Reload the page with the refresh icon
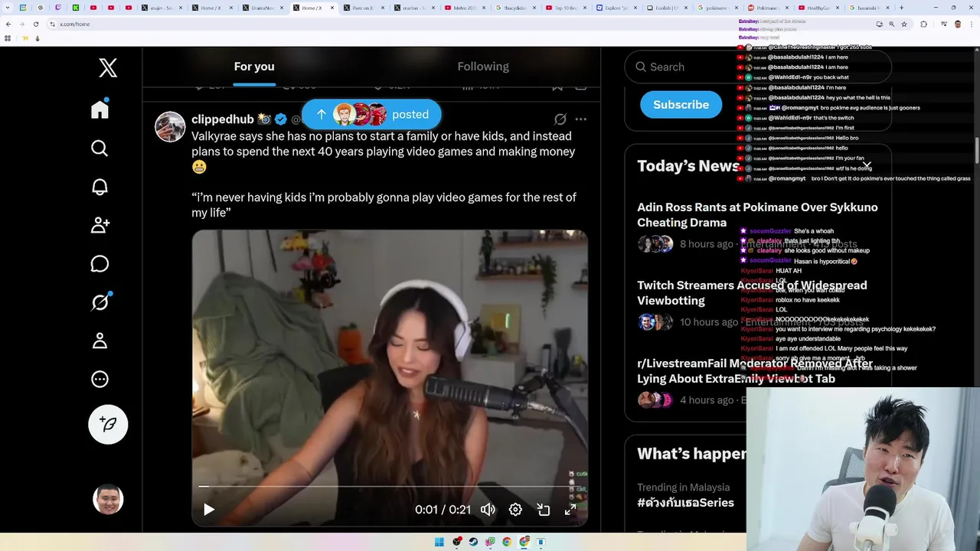Viewport: 980px width, 551px height. click(x=36, y=24)
